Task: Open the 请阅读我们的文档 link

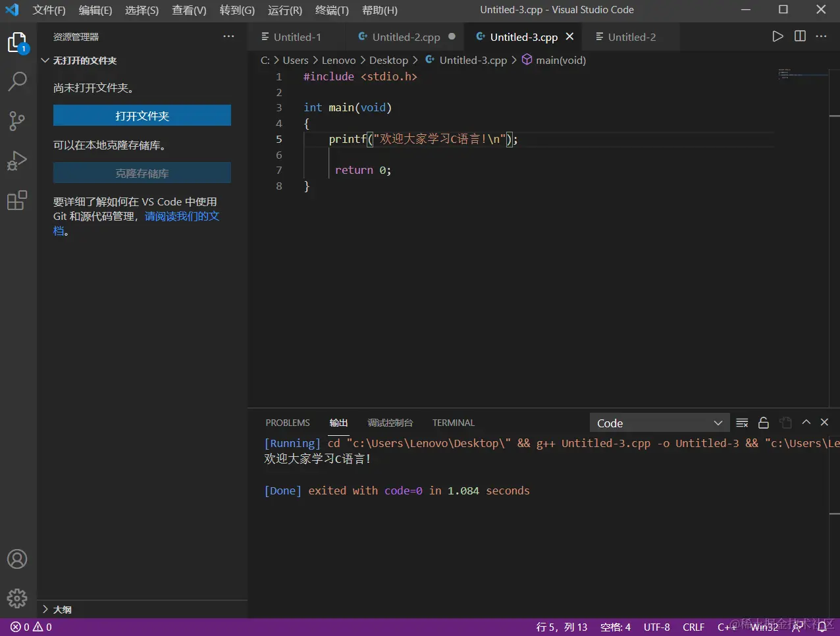Action: click(x=182, y=217)
